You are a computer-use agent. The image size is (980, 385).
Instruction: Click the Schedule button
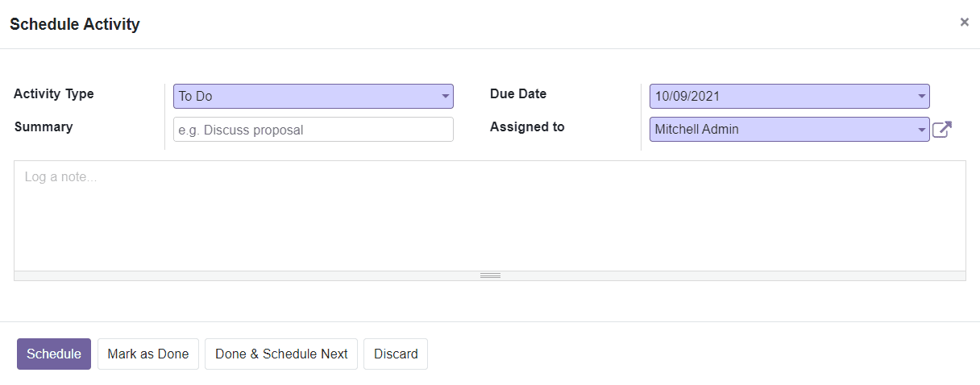pos(54,354)
